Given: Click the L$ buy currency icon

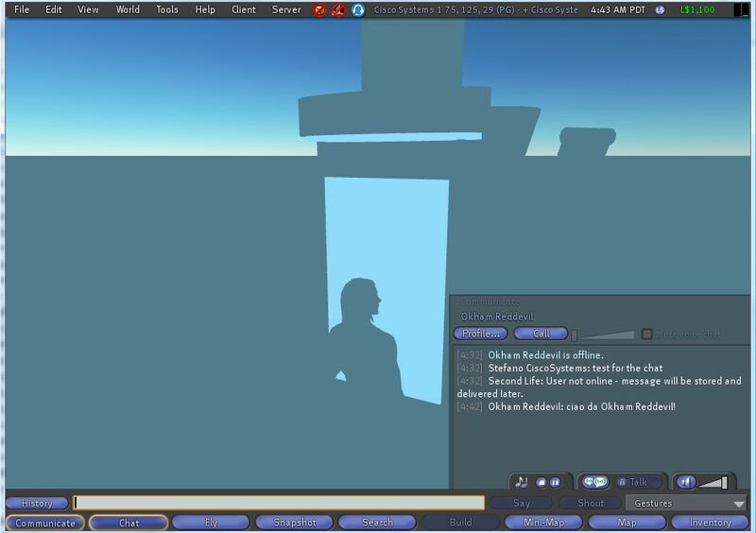Looking at the screenshot, I should pos(660,9).
